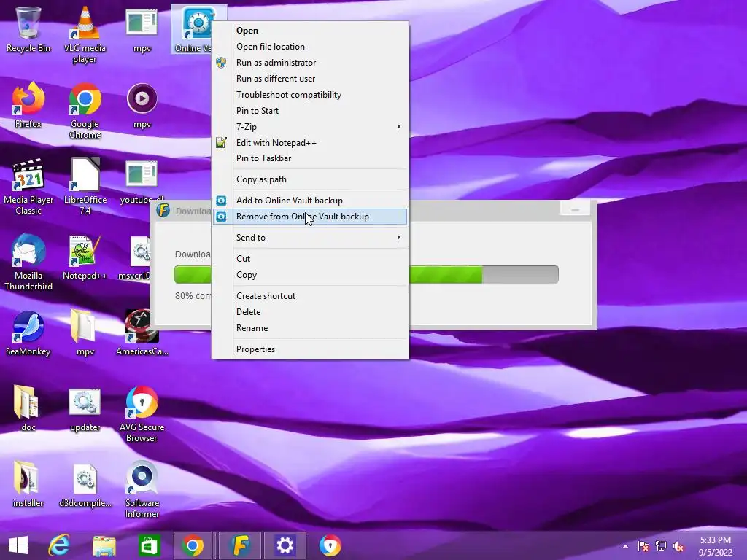Choose Edit with Notepad++
747x560 pixels.
tap(309, 143)
